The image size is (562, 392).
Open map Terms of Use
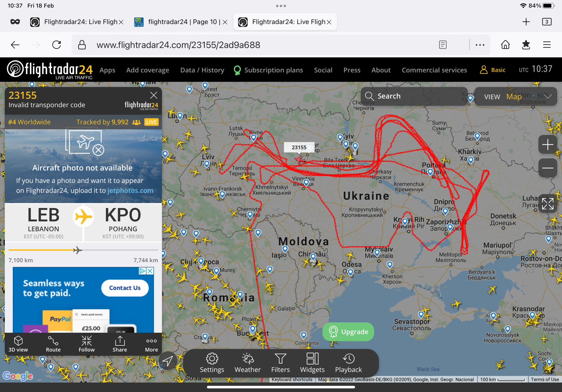545,380
